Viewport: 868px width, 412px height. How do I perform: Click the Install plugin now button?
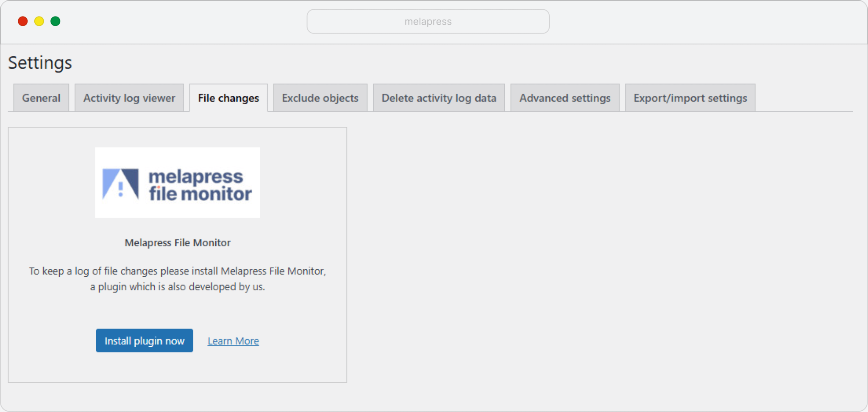pyautogui.click(x=145, y=340)
